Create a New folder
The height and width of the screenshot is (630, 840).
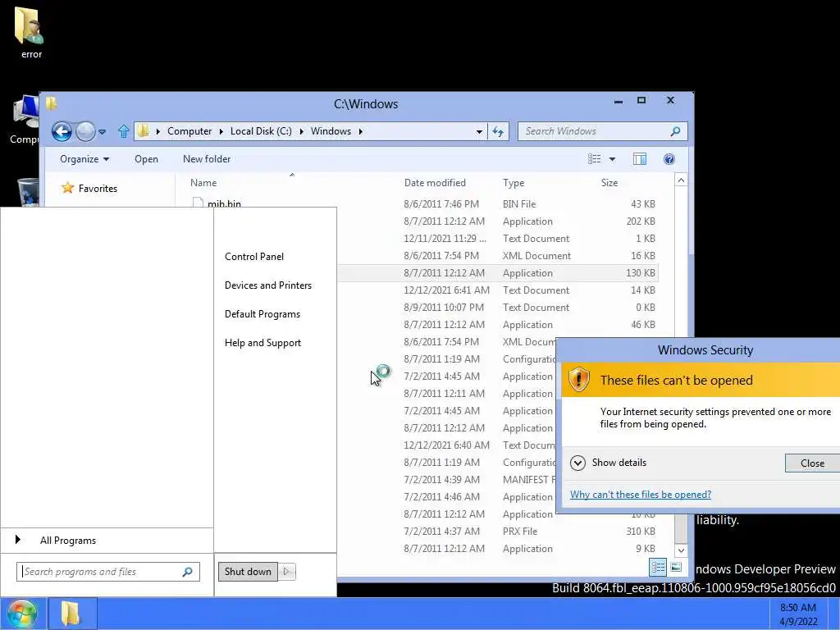tap(207, 159)
